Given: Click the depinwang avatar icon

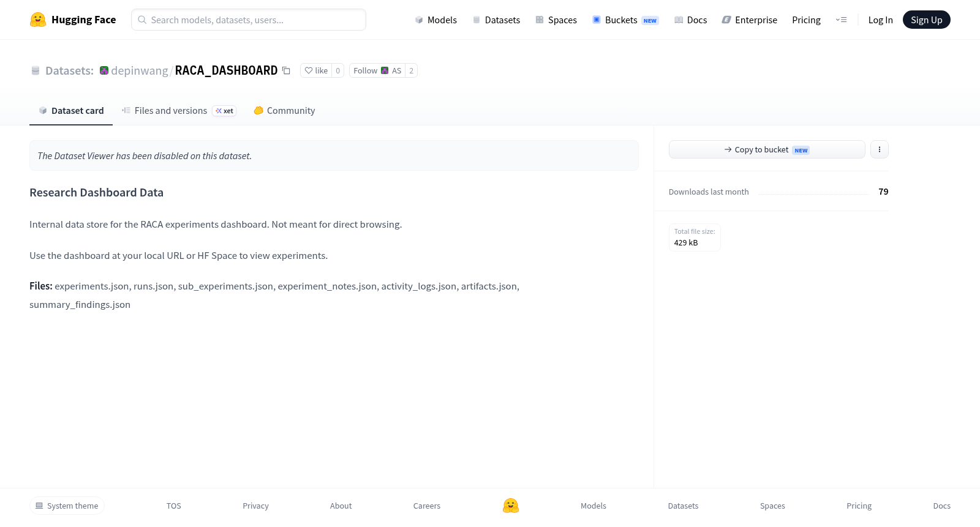Looking at the screenshot, I should [x=104, y=70].
